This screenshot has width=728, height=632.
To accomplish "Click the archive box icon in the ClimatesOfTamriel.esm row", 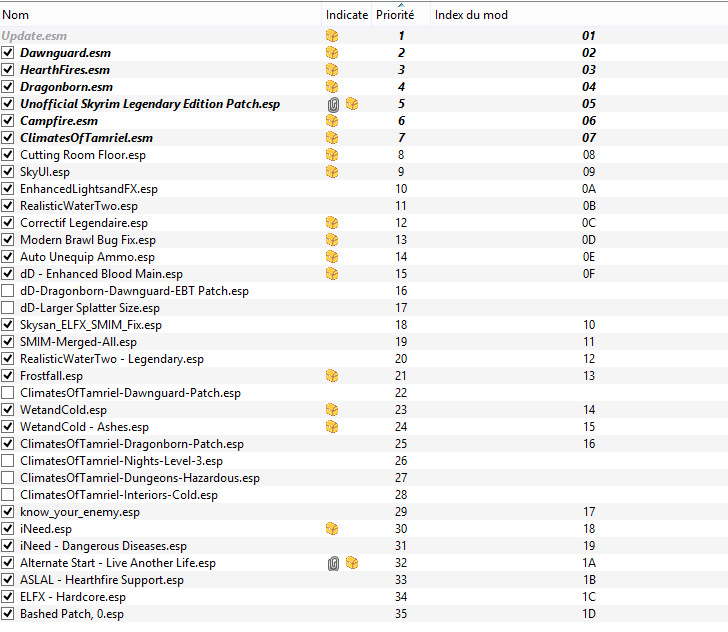I will (x=332, y=138).
